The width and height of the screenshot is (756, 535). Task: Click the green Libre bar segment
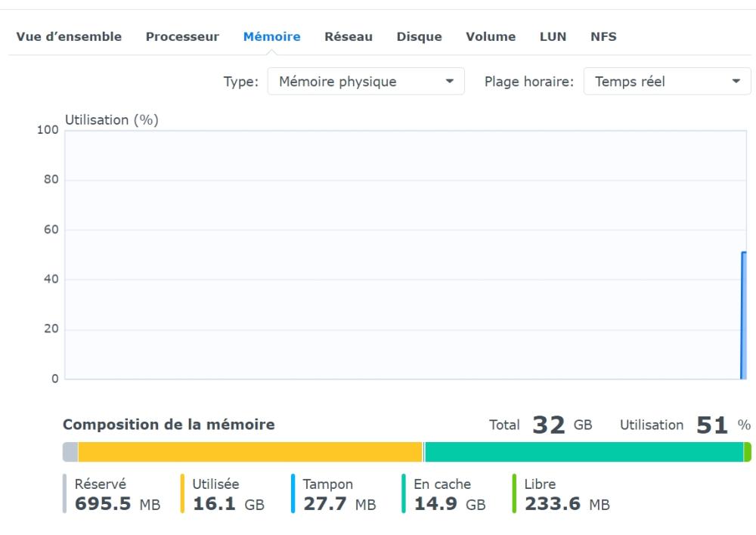click(748, 452)
